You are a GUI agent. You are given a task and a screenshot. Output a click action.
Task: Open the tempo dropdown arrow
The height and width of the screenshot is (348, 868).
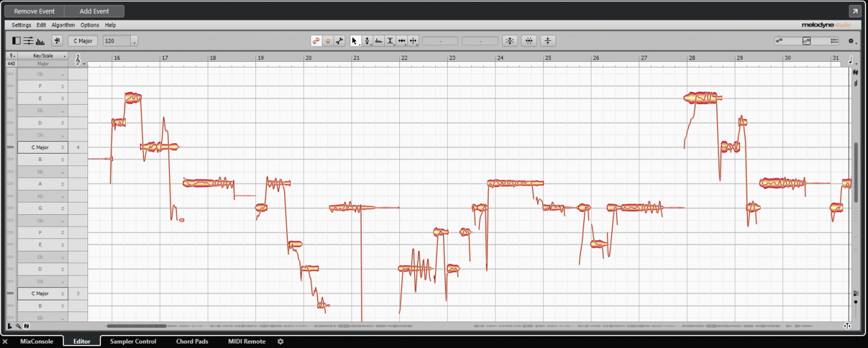point(135,41)
